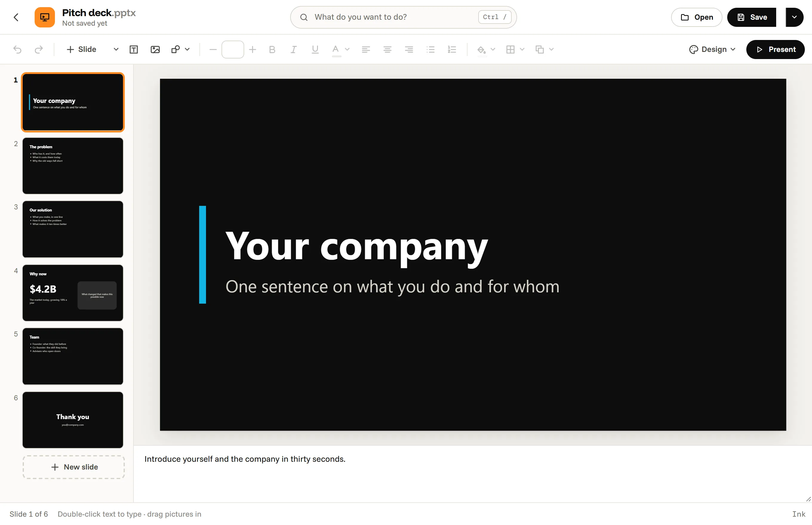
Task: Open the text color dropdown arrow
Action: pos(347,50)
